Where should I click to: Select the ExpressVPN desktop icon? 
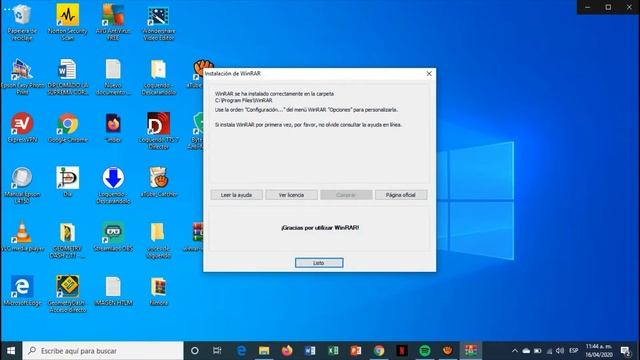click(x=22, y=128)
